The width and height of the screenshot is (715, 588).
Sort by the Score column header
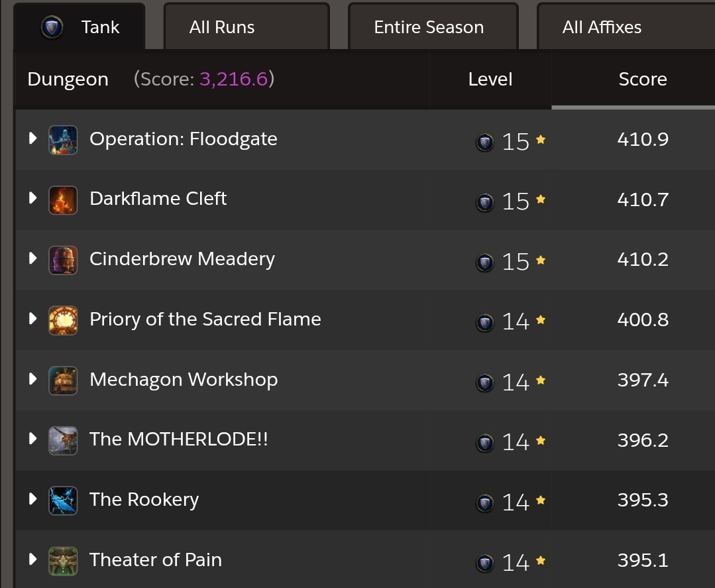click(x=643, y=80)
